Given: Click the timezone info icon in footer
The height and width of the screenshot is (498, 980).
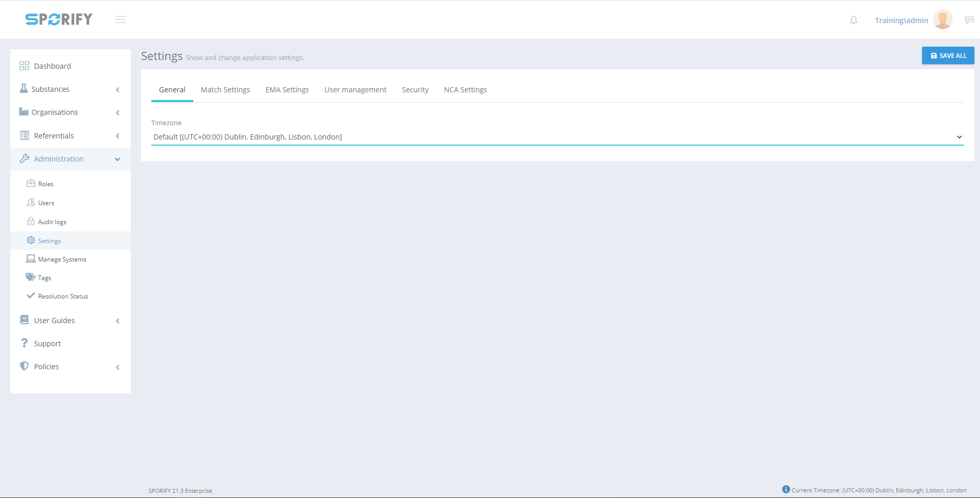Looking at the screenshot, I should (x=786, y=489).
